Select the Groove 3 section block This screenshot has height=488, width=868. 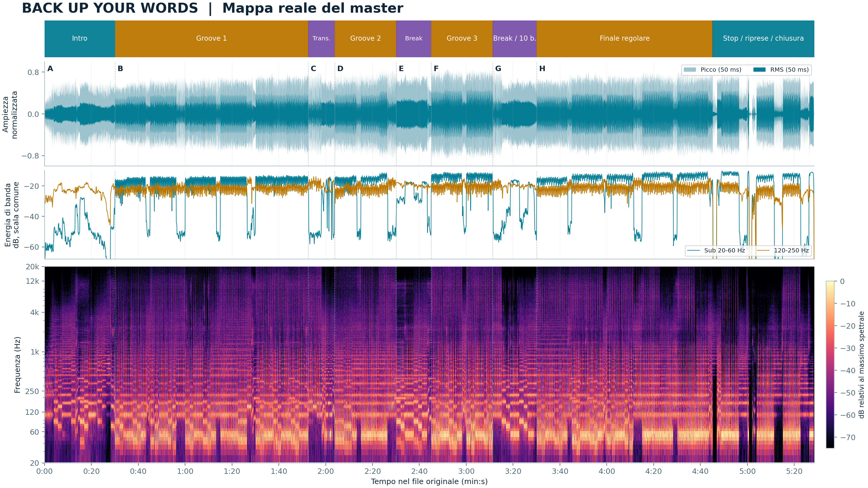coord(462,38)
